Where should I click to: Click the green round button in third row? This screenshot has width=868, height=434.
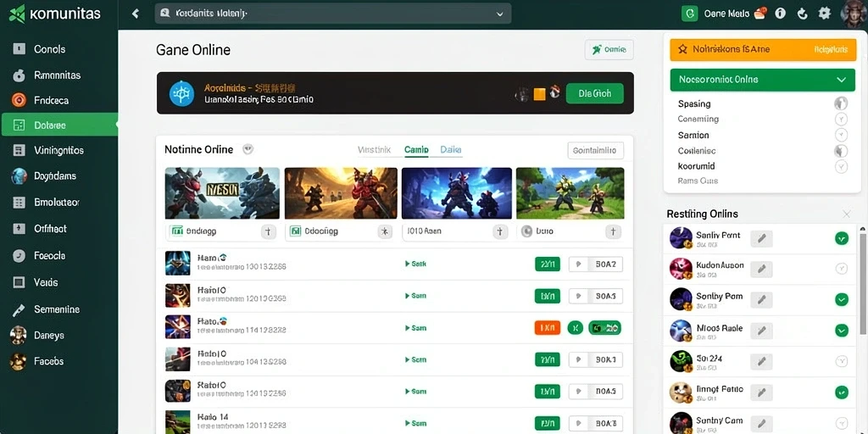[x=576, y=328]
